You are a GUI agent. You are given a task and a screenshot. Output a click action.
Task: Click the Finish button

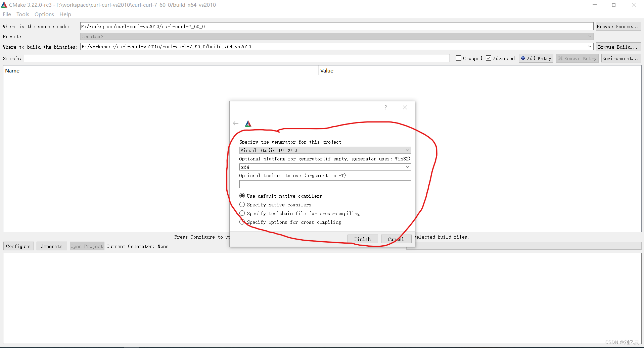coord(363,239)
